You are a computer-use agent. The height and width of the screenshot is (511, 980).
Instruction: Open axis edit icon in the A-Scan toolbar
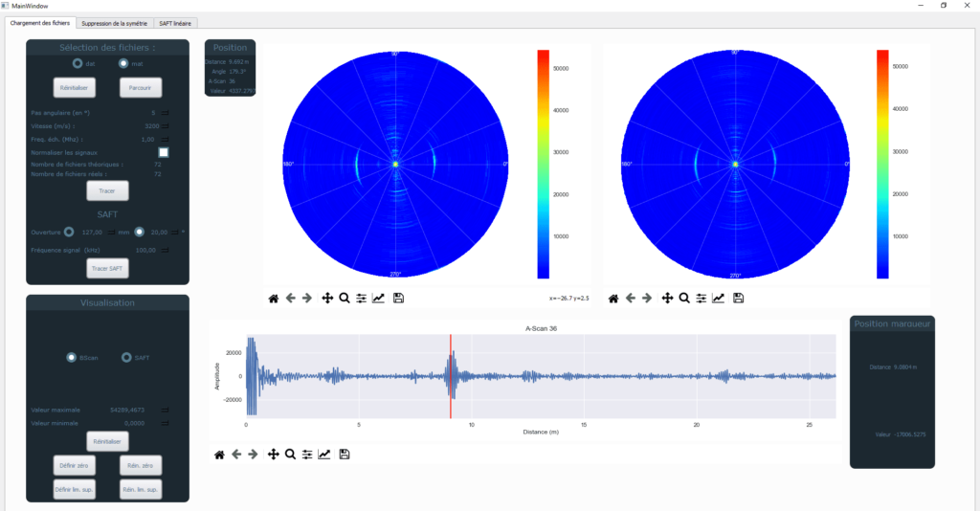pos(324,454)
